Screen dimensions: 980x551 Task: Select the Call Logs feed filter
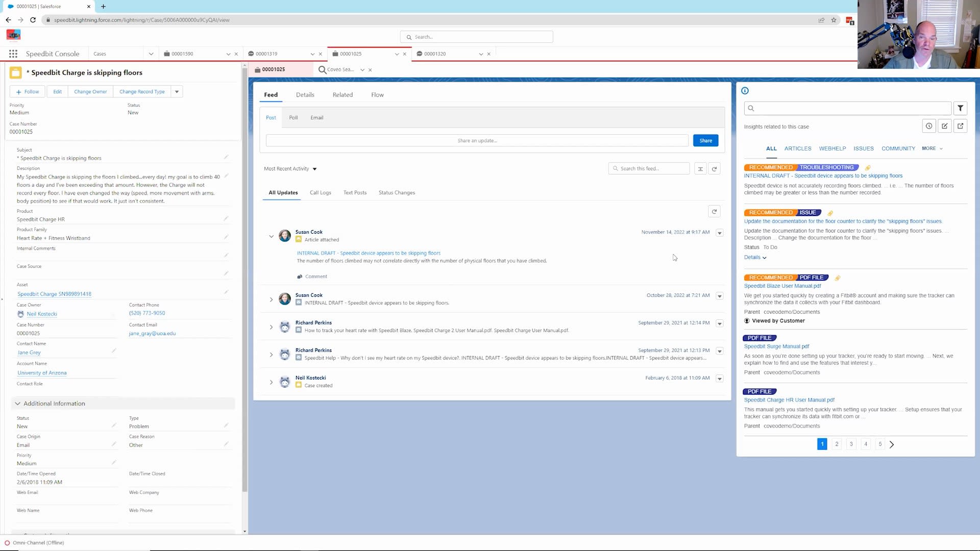pyautogui.click(x=320, y=193)
